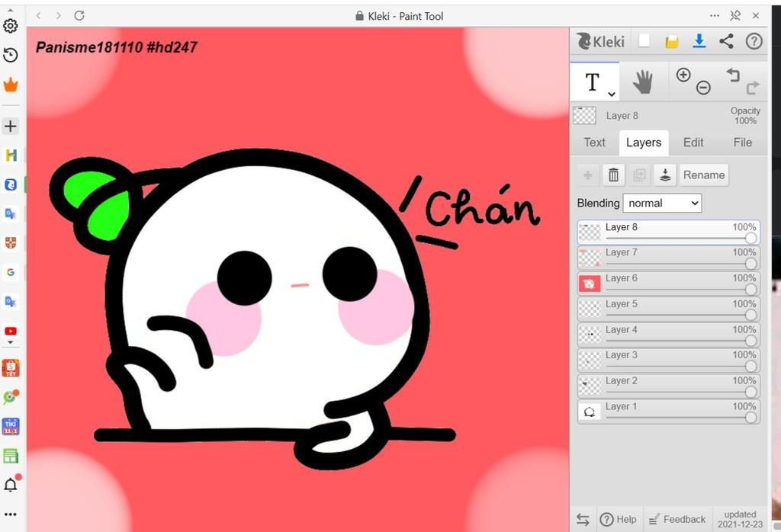
Task: Merge layer down
Action: pyautogui.click(x=665, y=175)
